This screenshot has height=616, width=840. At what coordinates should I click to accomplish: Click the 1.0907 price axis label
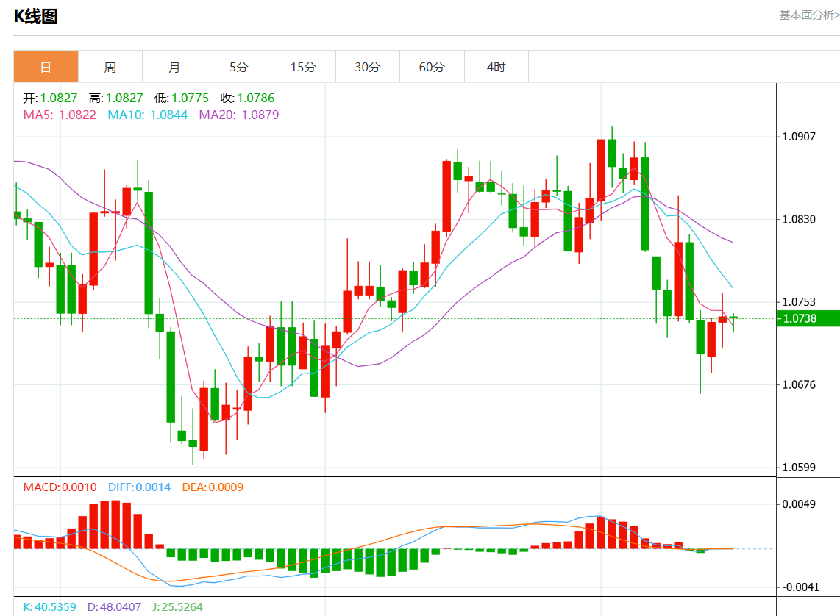(799, 137)
